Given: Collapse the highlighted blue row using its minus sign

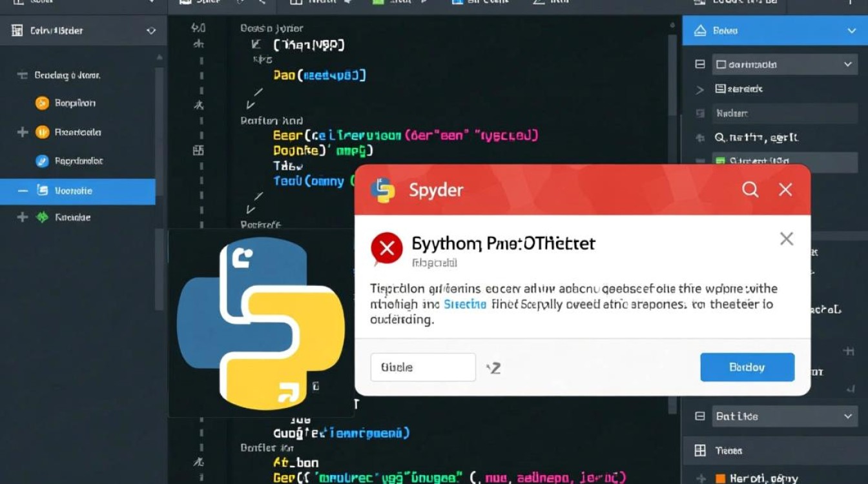Looking at the screenshot, I should click(23, 191).
